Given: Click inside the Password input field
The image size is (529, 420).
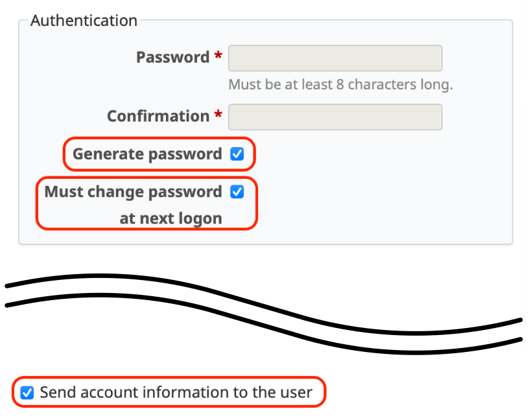Looking at the screenshot, I should [335, 58].
